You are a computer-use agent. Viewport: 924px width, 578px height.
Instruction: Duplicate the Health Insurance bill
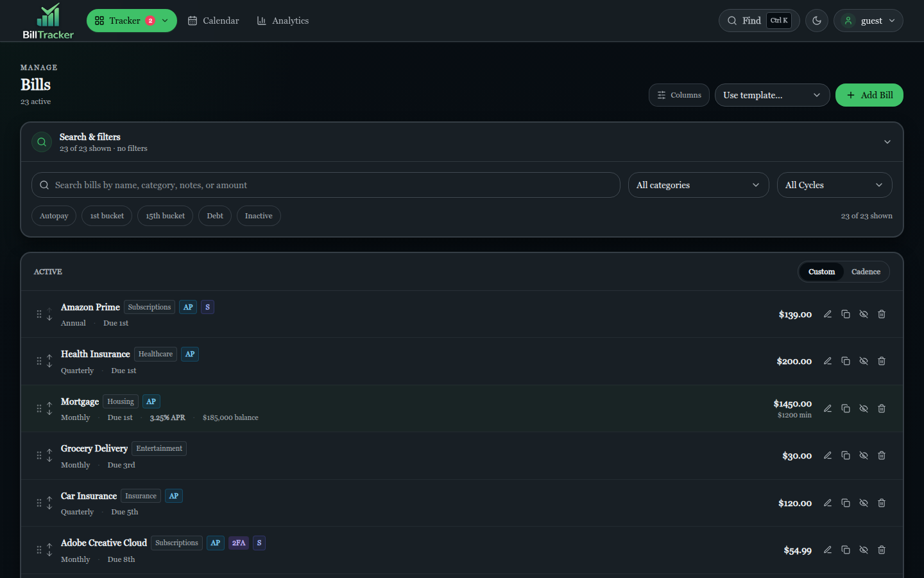point(846,361)
